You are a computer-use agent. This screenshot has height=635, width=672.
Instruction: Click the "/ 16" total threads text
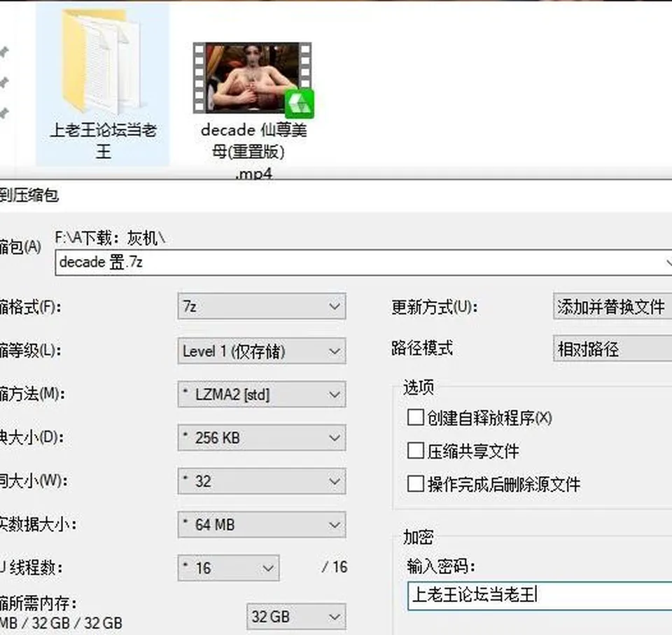tap(335, 567)
